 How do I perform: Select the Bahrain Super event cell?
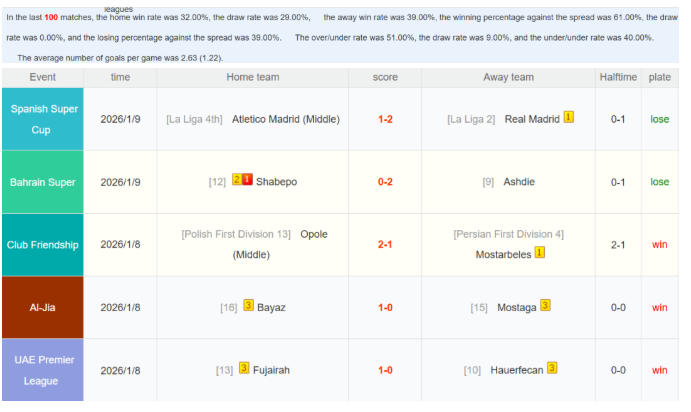pyautogui.click(x=43, y=182)
